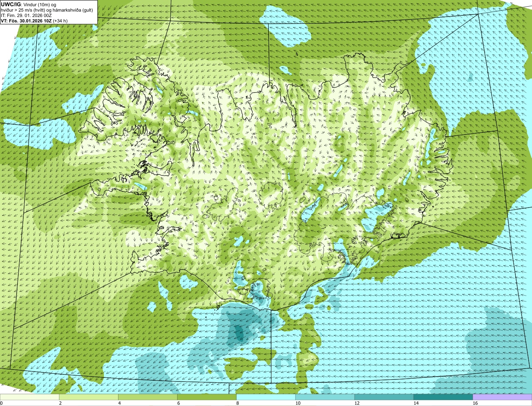Click the legend scale label '12'
The height and width of the screenshot is (406, 532).
tap(357, 403)
